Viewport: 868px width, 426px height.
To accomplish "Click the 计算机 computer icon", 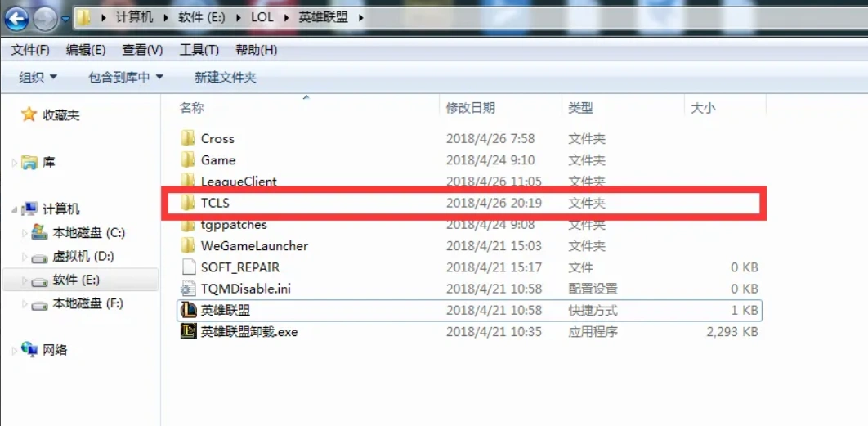I will pyautogui.click(x=29, y=209).
